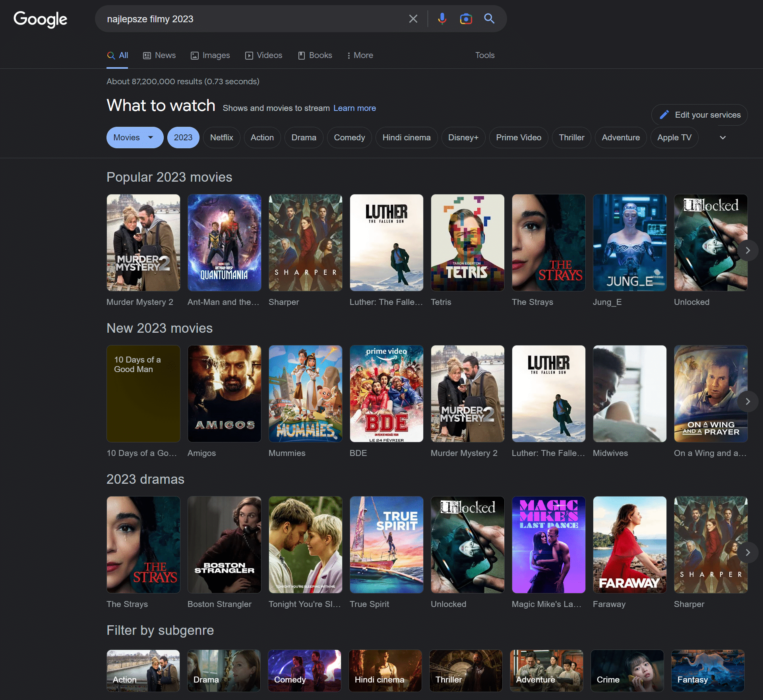Select the Comedy subgenre tile
Screen dimensions: 763x700
coord(305,671)
